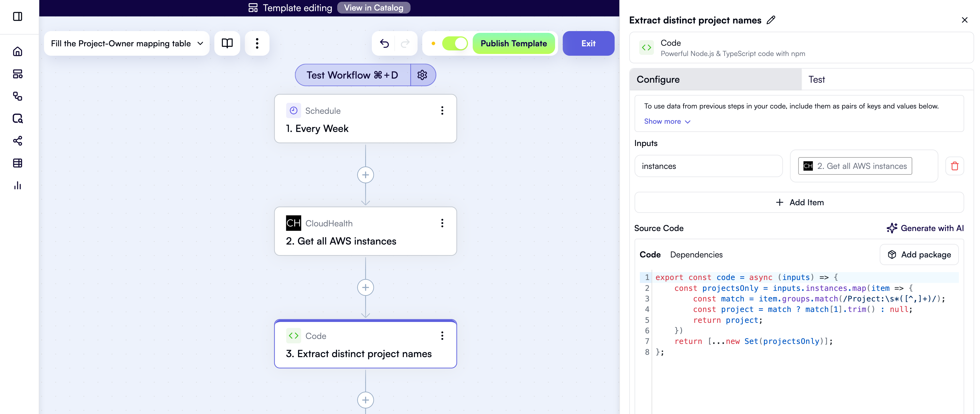The height and width of the screenshot is (414, 980).
Task: Add step after Every Week node
Action: (365, 175)
